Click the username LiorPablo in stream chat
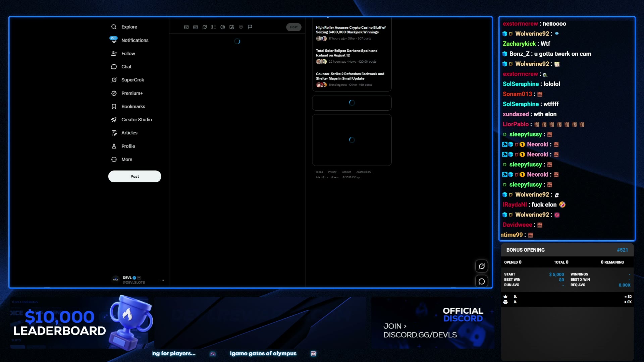The image size is (644, 362). pos(516,124)
